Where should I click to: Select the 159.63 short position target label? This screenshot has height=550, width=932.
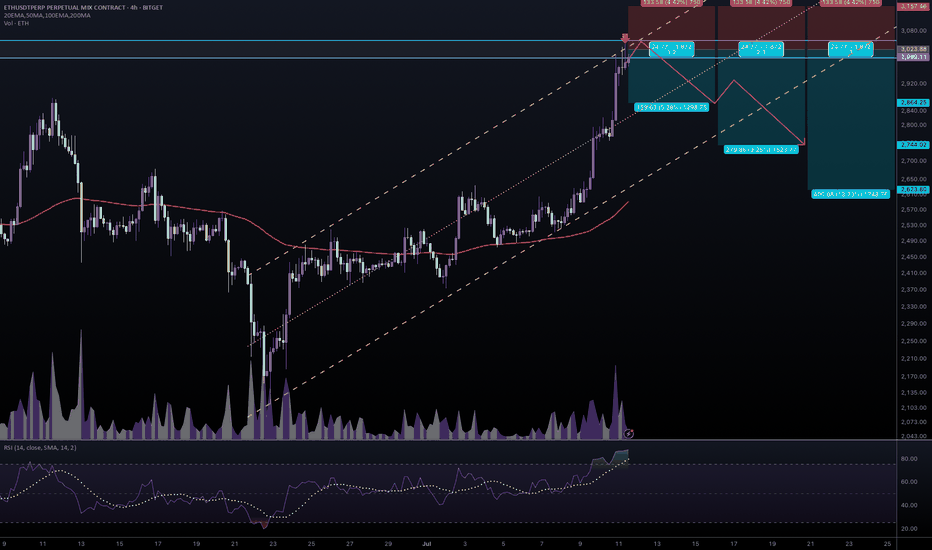pyautogui.click(x=672, y=108)
